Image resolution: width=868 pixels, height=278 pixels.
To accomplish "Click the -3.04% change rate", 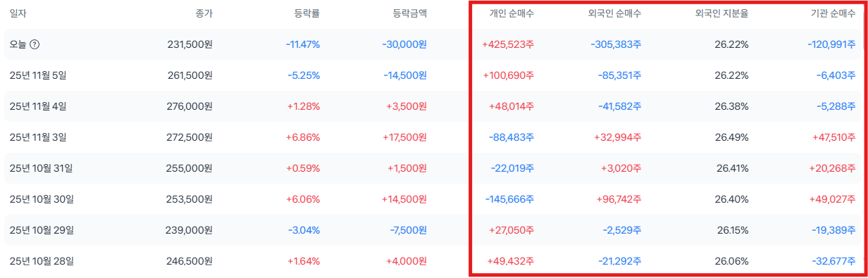I will 304,230.
